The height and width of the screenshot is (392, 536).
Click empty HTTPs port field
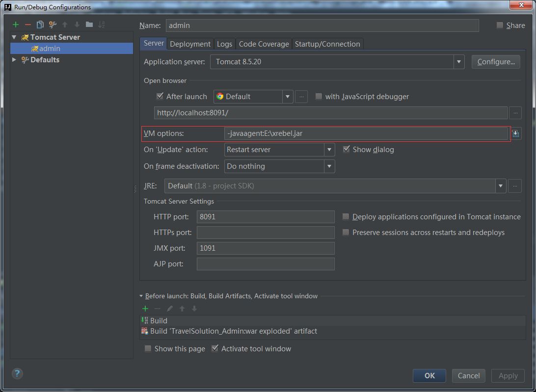(266, 233)
